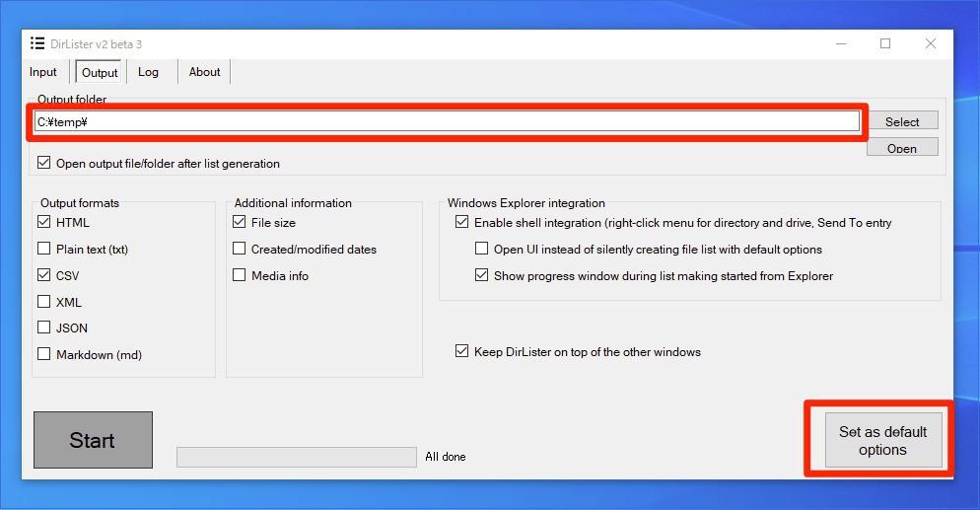This screenshot has width=980, height=510.
Task: Select the Output tab
Action: [x=100, y=72]
